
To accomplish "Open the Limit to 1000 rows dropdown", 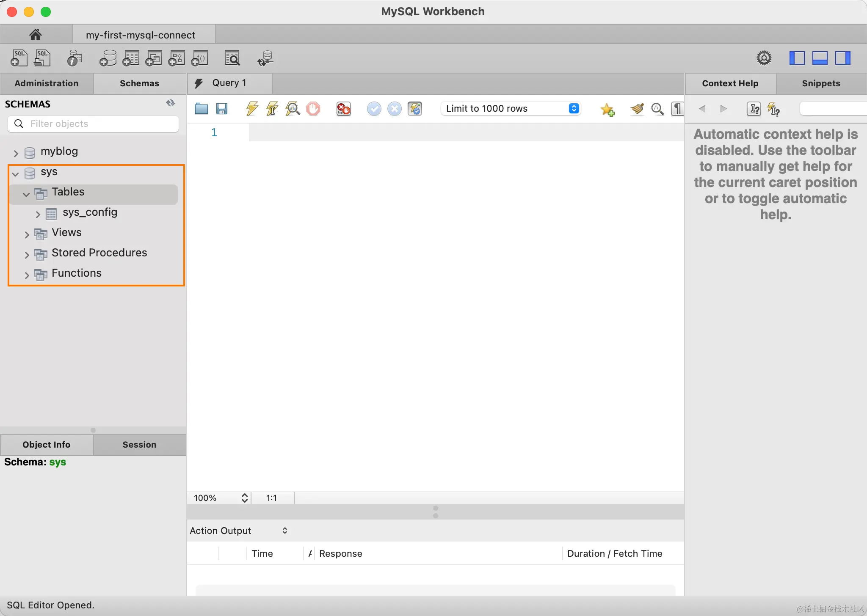I will coord(511,108).
